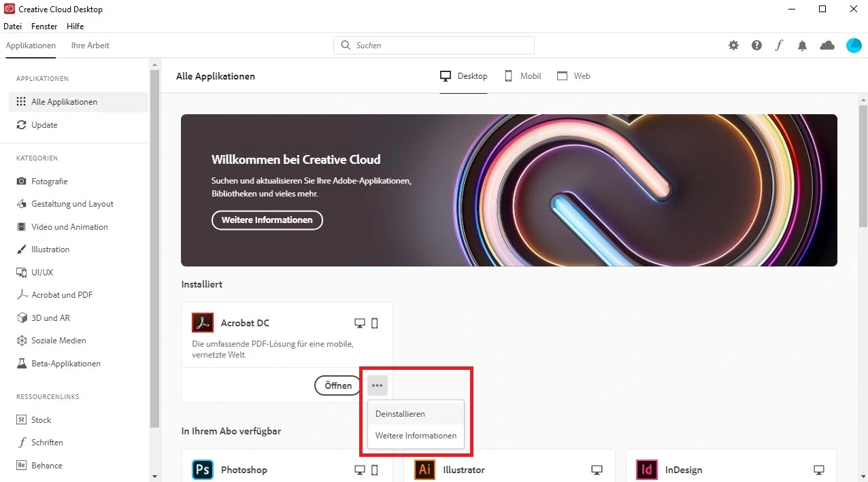Toggle the Acrobat DC three-dot menu
868x482 pixels.
click(377, 385)
